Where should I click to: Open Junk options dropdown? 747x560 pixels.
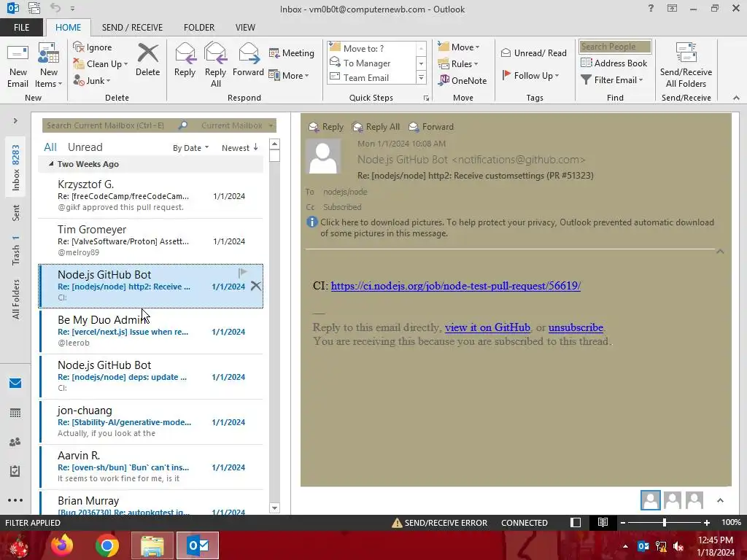coord(92,80)
